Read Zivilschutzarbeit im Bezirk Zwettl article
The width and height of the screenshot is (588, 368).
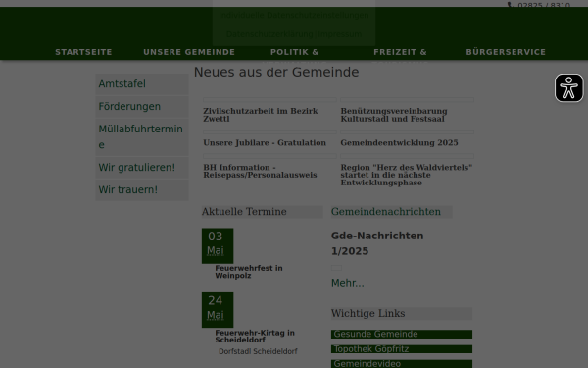tap(261, 115)
